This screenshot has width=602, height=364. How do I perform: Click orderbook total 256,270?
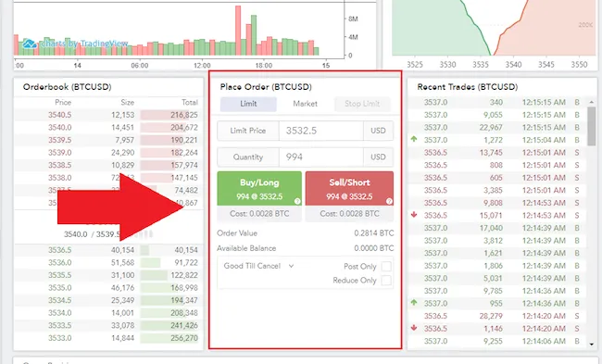[184, 338]
